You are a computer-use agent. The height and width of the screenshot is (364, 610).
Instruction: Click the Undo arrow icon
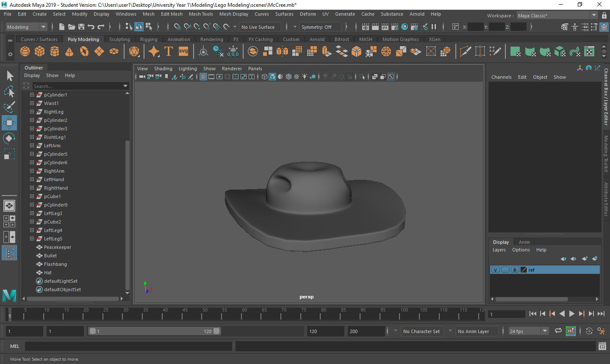[91, 27]
